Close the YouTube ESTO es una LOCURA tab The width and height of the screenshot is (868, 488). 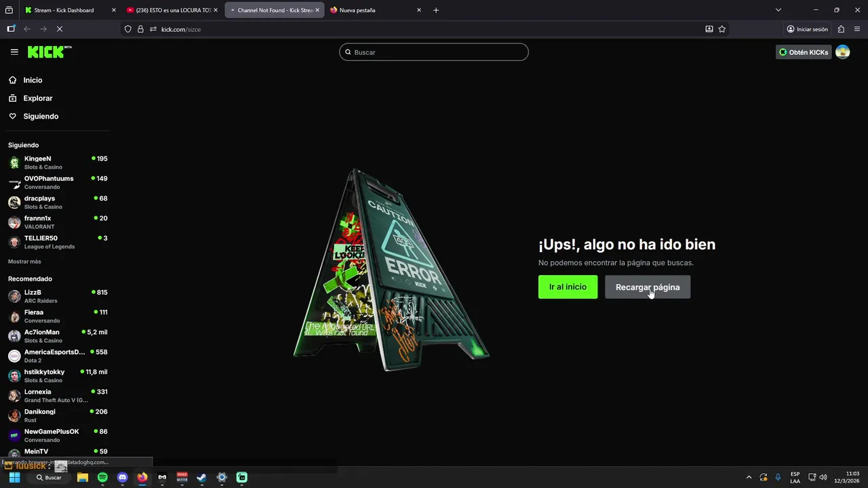[x=215, y=10]
